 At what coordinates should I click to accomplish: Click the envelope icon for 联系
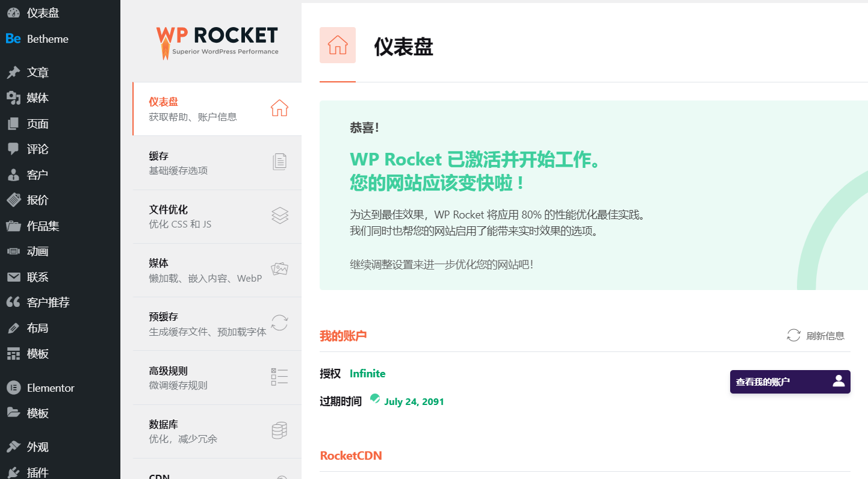pyautogui.click(x=13, y=277)
